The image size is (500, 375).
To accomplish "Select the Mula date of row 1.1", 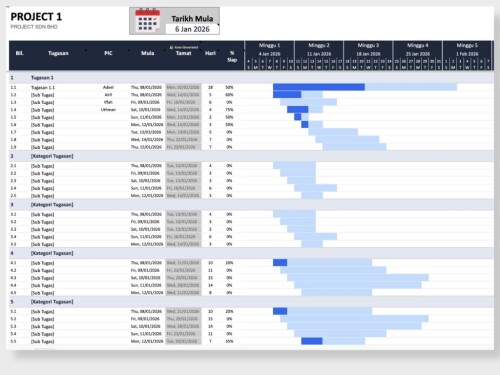I will pyautogui.click(x=146, y=87).
